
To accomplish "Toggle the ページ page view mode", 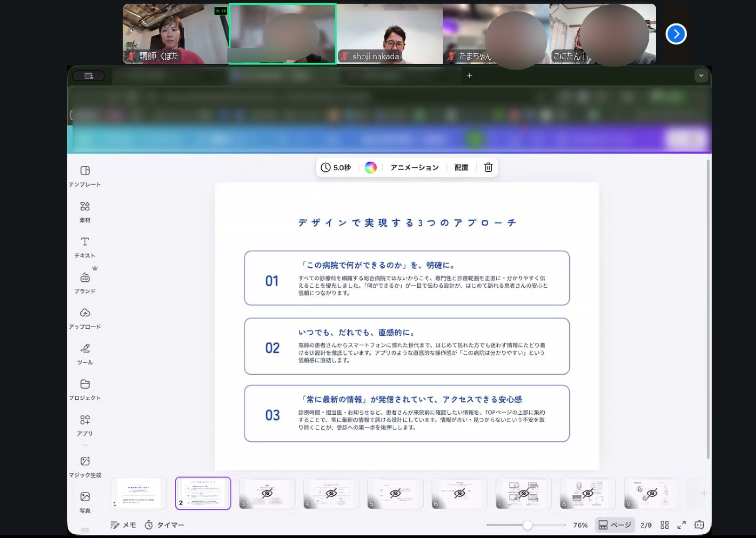I will pos(615,525).
